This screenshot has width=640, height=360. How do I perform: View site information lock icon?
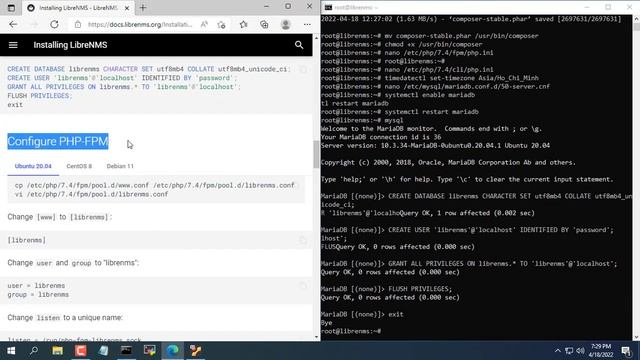click(x=78, y=24)
